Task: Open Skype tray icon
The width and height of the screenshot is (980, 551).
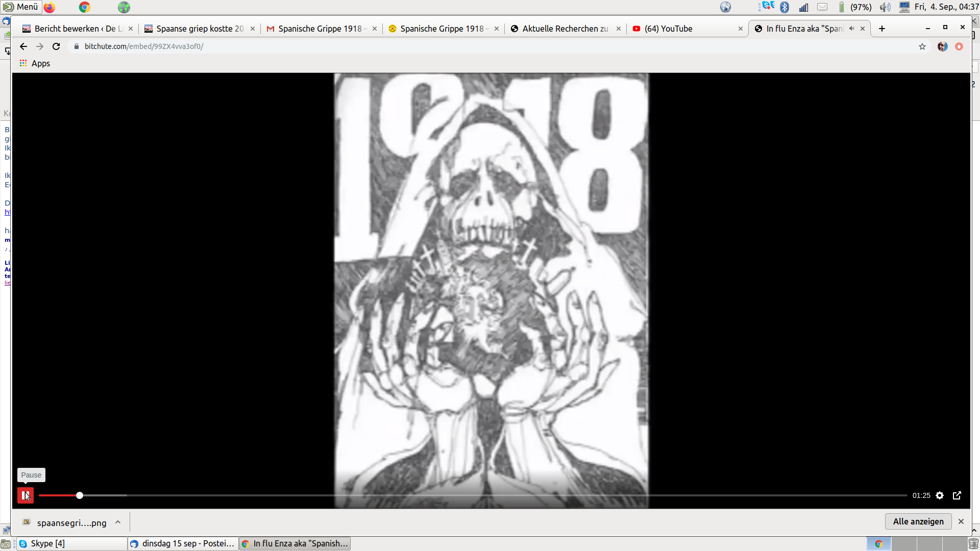Action: 767,7
